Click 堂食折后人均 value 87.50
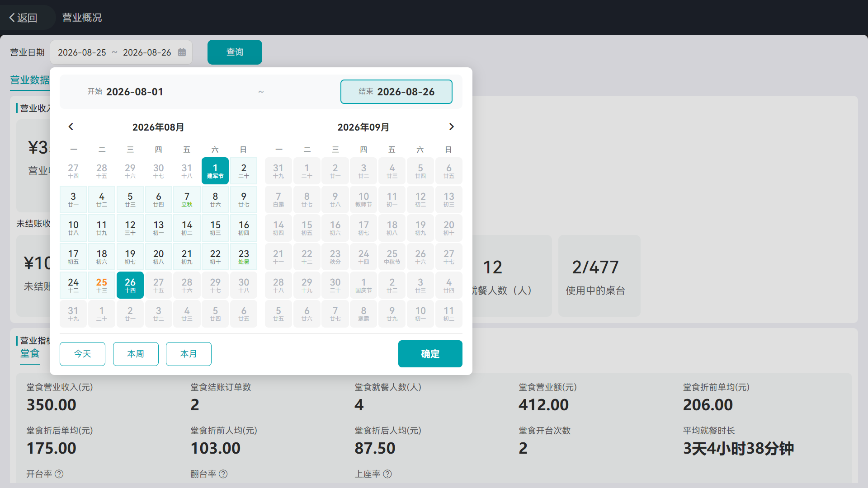 (x=375, y=448)
